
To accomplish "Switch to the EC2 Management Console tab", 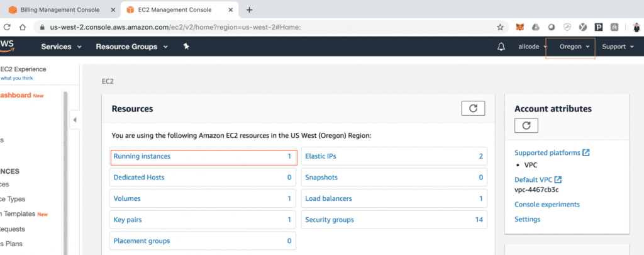I will (175, 9).
